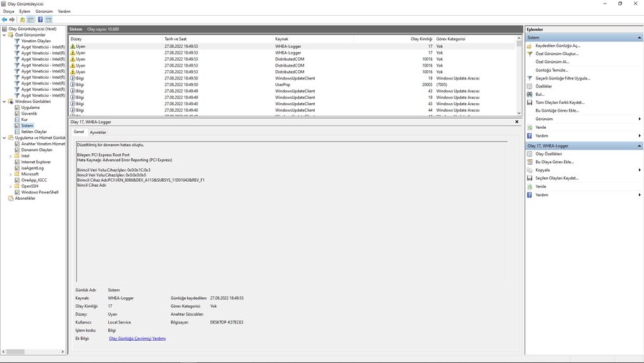Click the Tüm Olayları Farklı Kaydet save icon
The image size is (644, 363).
tap(530, 102)
